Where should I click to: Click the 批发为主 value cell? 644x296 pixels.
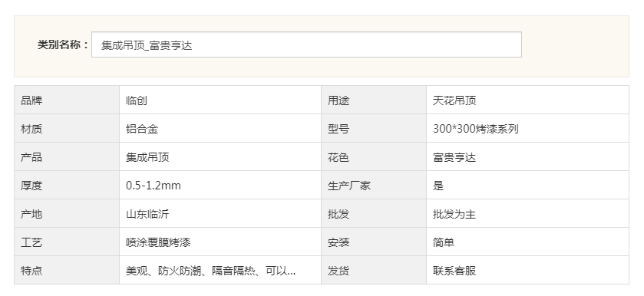pyautogui.click(x=528, y=213)
